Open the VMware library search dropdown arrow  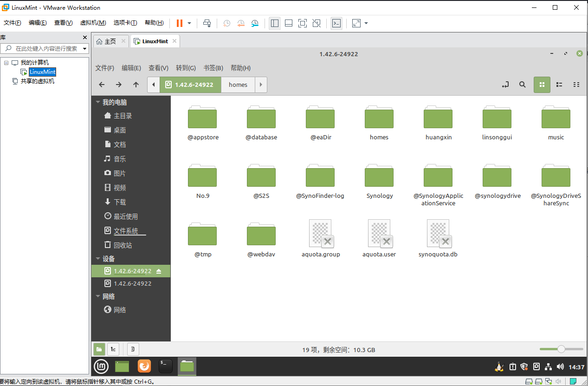point(85,48)
